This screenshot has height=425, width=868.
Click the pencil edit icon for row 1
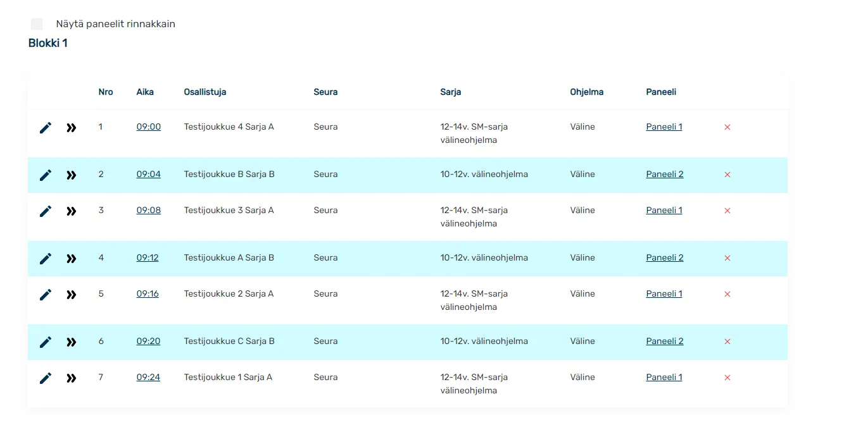click(x=46, y=128)
